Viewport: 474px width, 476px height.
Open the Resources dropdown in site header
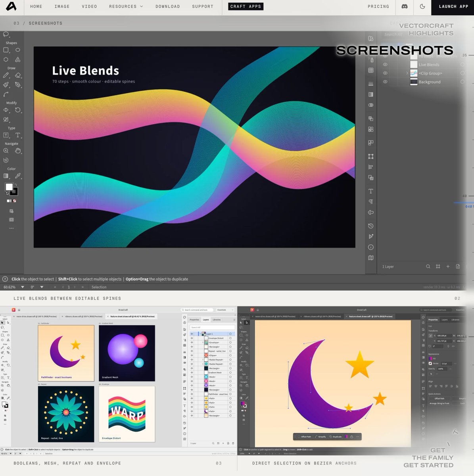pyautogui.click(x=126, y=6)
